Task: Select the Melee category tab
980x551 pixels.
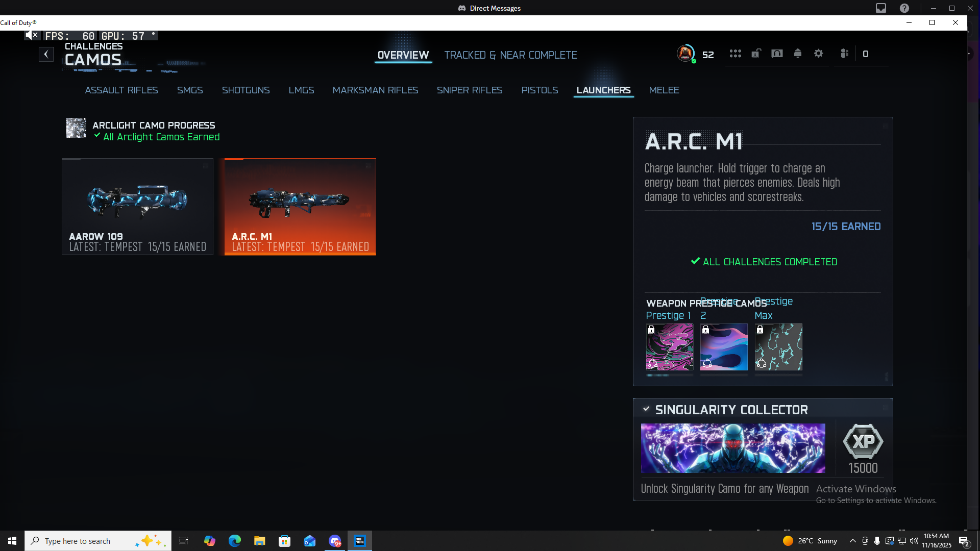Action: [x=664, y=90]
